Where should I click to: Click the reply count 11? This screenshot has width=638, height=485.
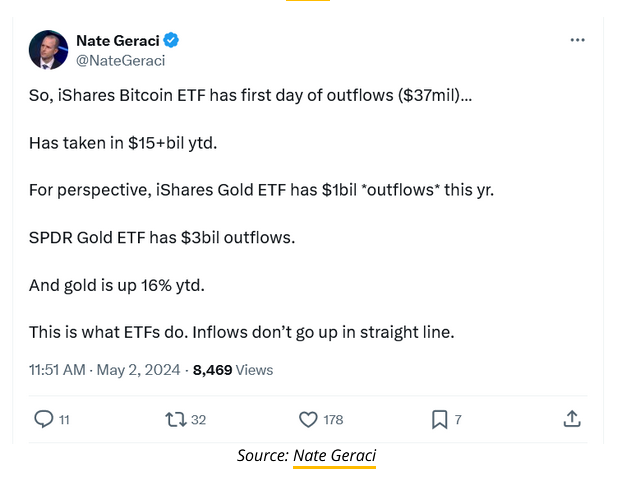click(64, 420)
